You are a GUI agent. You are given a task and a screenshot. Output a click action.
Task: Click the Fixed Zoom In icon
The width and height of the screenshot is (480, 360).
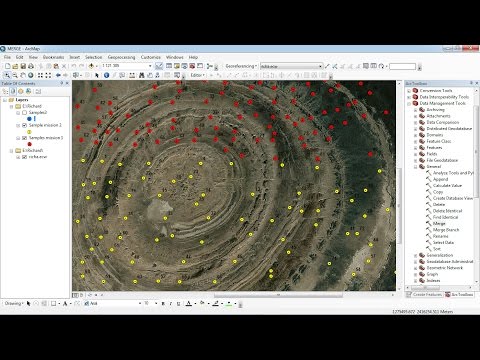[x=40, y=75]
